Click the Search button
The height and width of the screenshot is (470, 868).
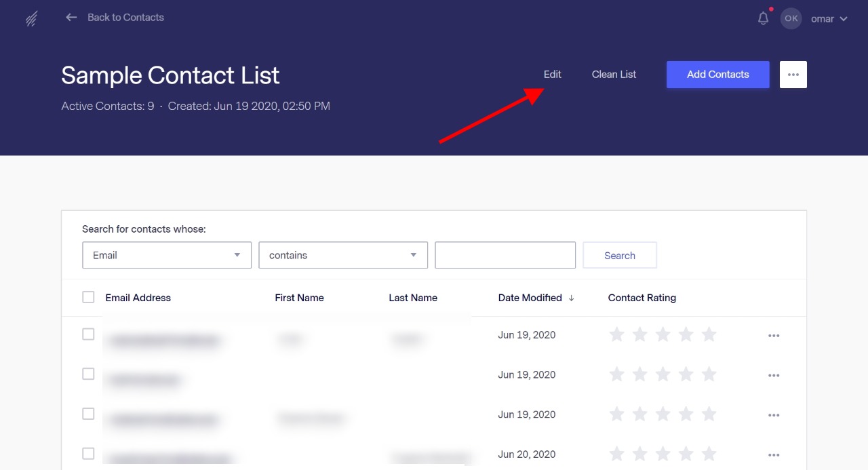tap(620, 256)
